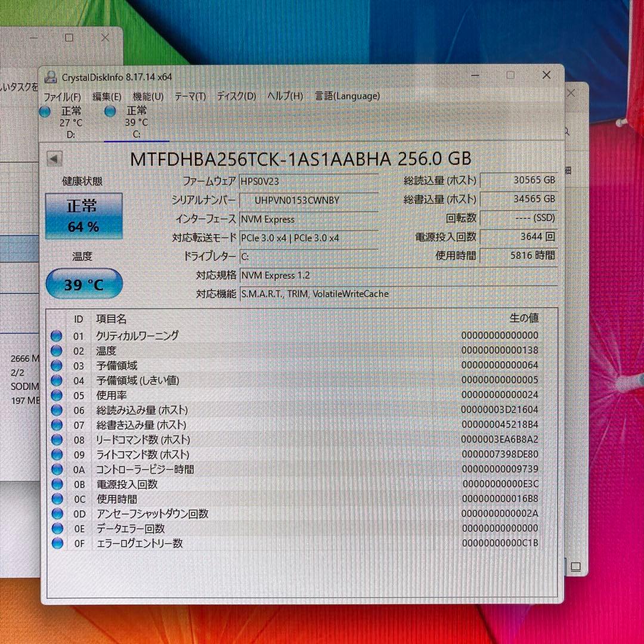The image size is (644, 644).
Task: Select the C: drive status indicator
Action: 110,112
